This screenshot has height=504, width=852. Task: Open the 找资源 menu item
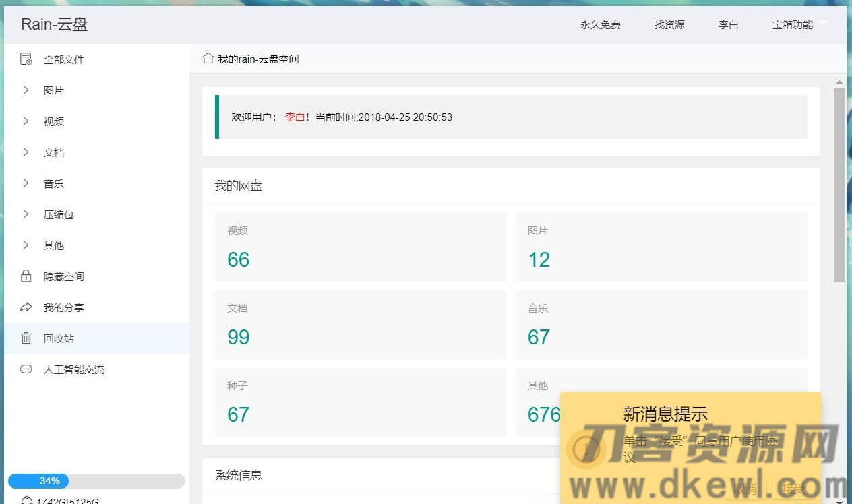669,25
